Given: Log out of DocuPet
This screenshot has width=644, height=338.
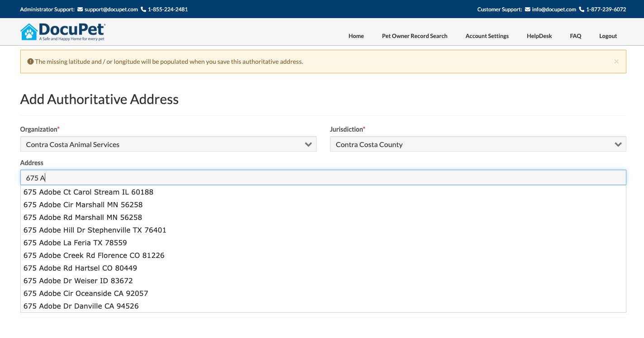Looking at the screenshot, I should click(x=608, y=36).
